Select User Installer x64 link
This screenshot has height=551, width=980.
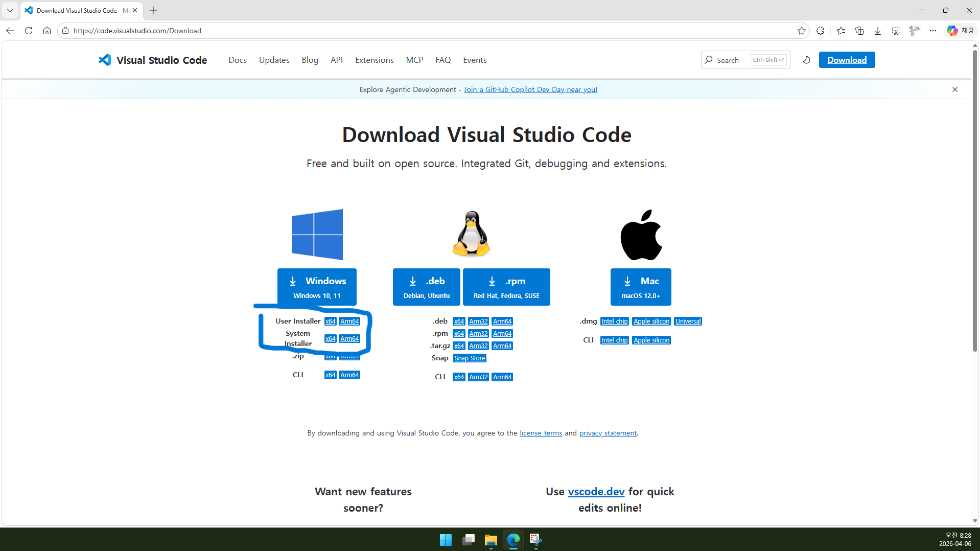click(x=331, y=322)
